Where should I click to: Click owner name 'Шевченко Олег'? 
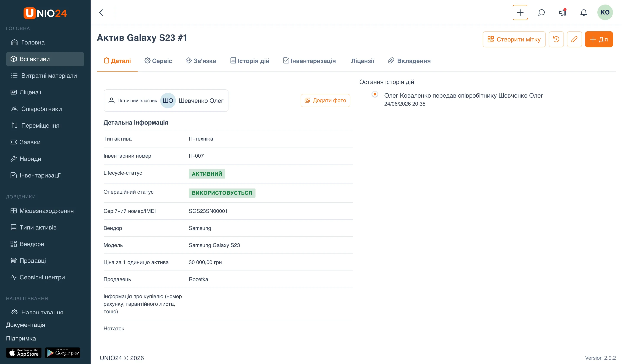point(201,101)
